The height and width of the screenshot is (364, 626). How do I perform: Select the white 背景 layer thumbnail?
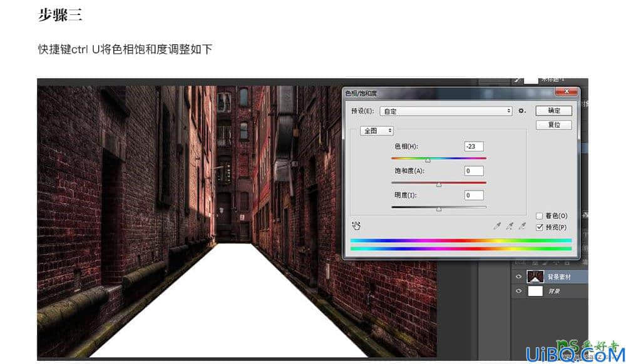(535, 291)
